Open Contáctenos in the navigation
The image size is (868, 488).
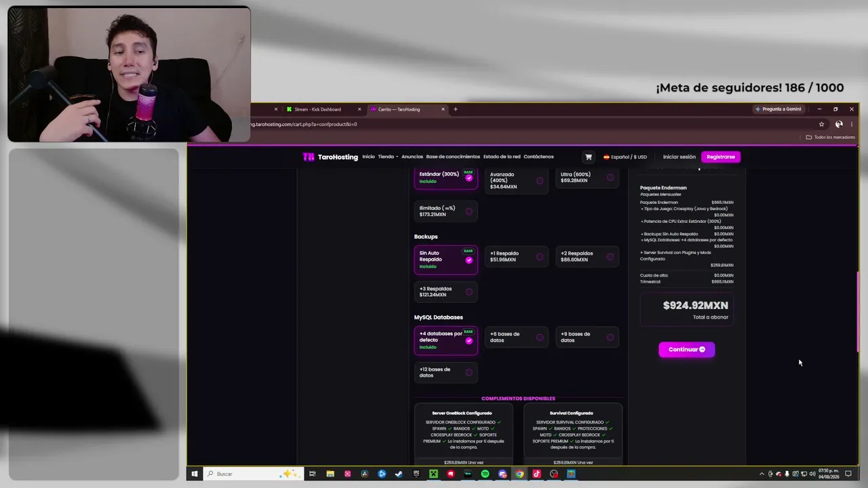pyautogui.click(x=538, y=157)
